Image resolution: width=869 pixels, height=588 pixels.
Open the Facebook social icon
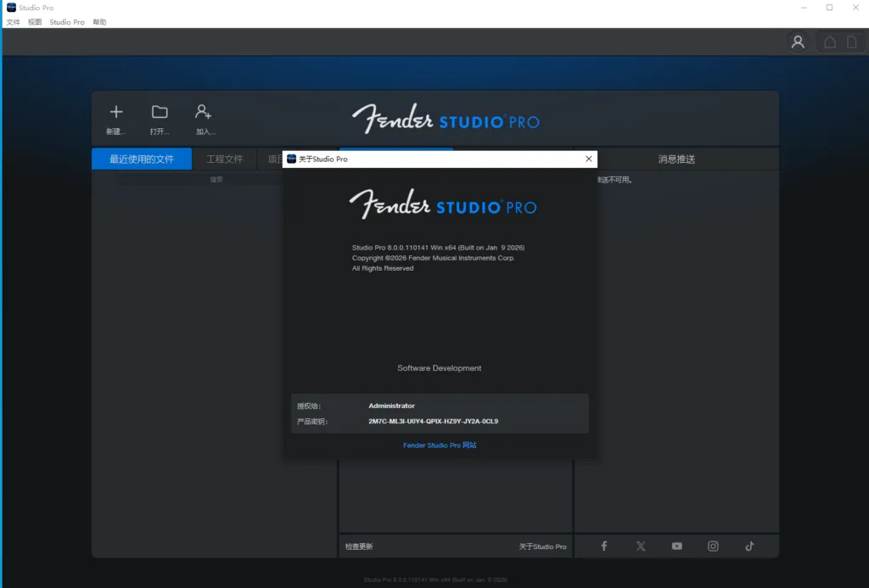point(604,546)
